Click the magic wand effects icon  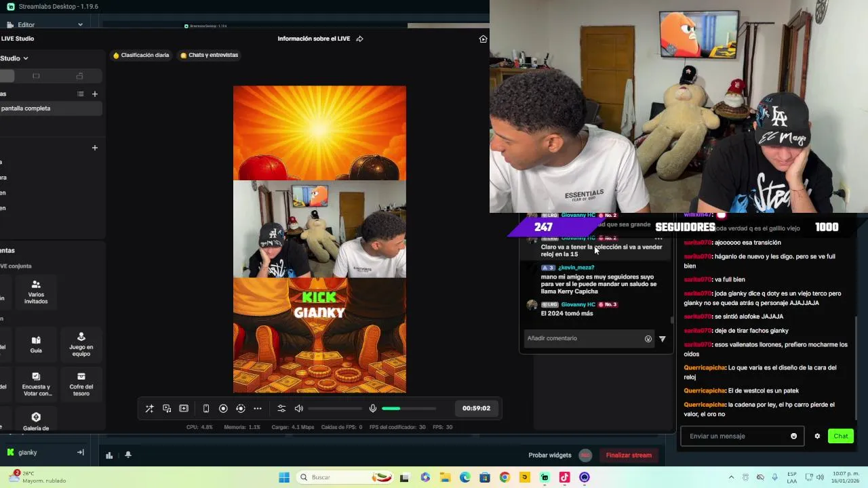(149, 409)
